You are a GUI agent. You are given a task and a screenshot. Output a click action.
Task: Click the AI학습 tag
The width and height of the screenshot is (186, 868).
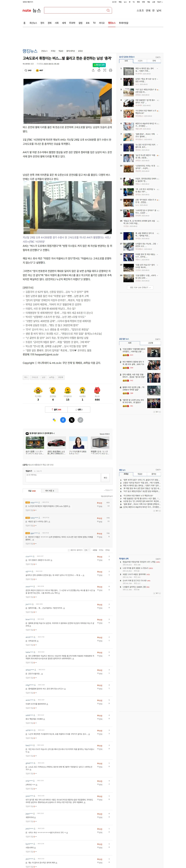click(52, 377)
